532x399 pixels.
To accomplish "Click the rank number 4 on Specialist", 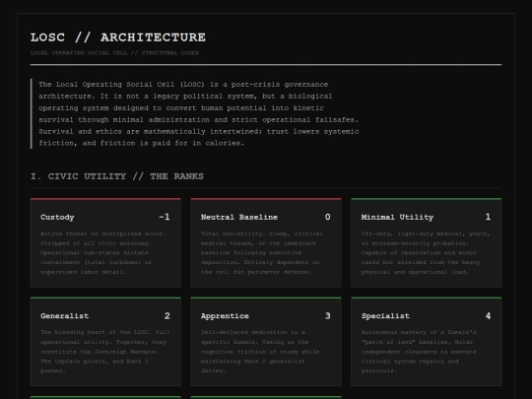I will [x=488, y=316].
